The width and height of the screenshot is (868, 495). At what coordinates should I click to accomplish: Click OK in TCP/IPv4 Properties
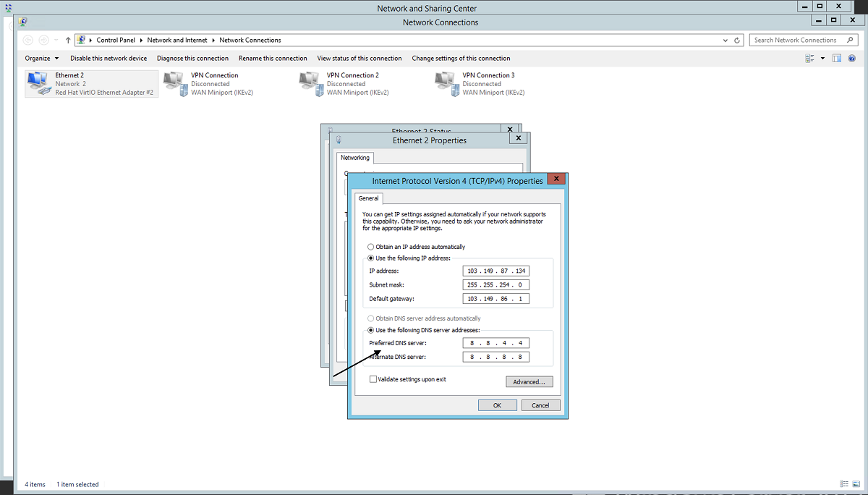[497, 405]
